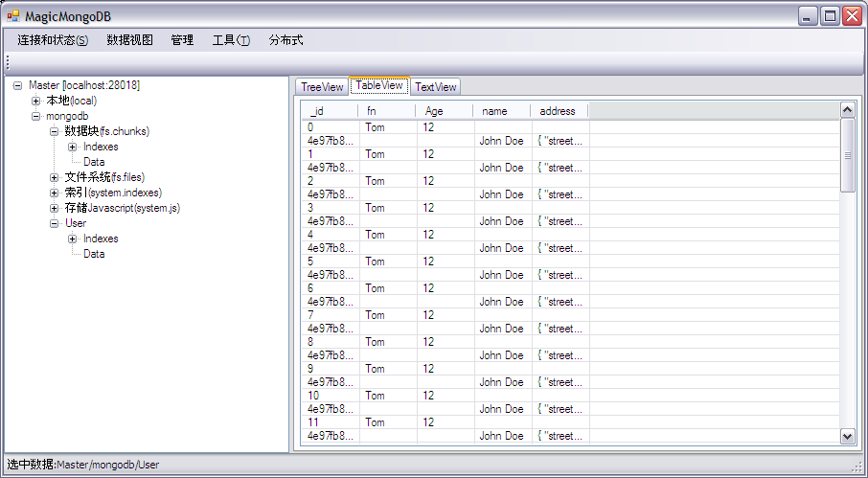
Task: Open the 分布式 menu
Action: (x=286, y=40)
